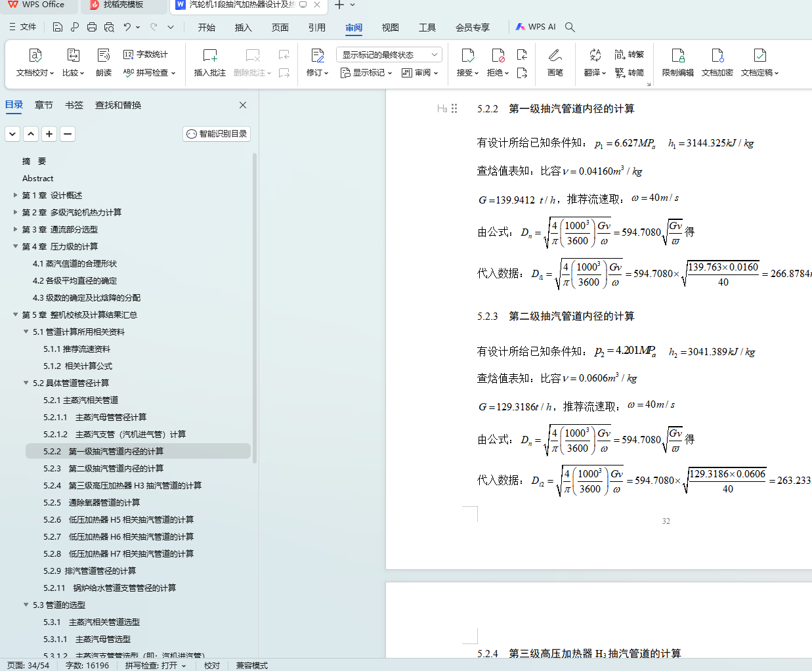
Task: Collapse the 5.2 具体管道管径计算 node
Action: [x=26, y=383]
